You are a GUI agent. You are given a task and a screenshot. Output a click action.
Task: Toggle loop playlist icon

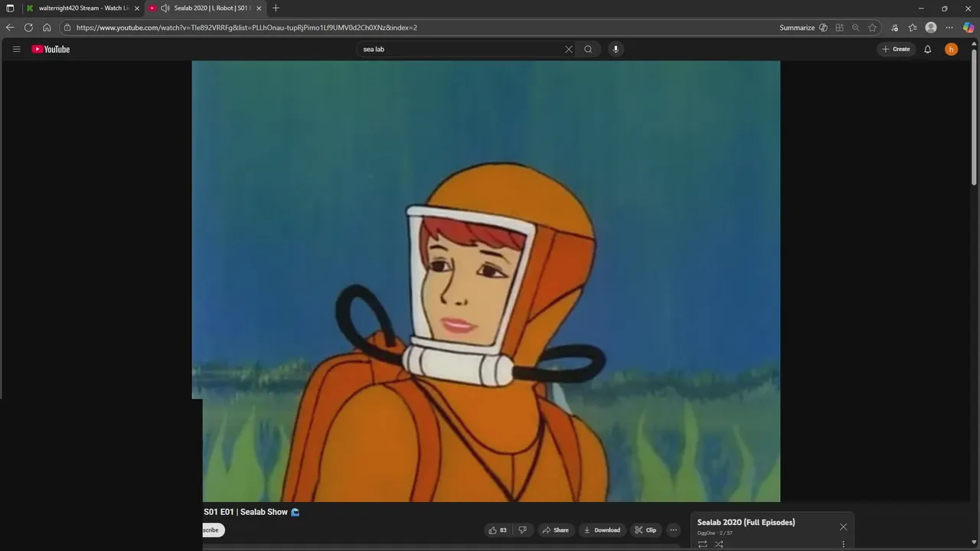coord(702,544)
